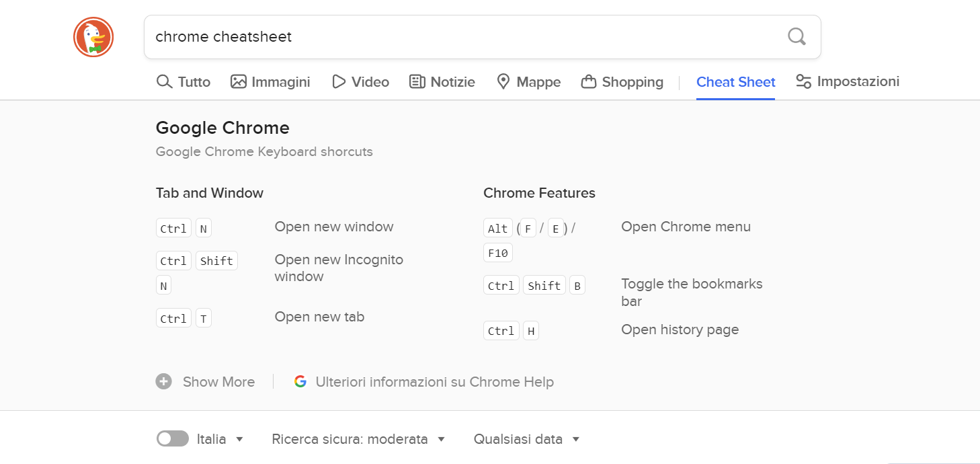Click the shopping bag icon next to Shopping
Screen dimensions: 980x464
pos(588,81)
